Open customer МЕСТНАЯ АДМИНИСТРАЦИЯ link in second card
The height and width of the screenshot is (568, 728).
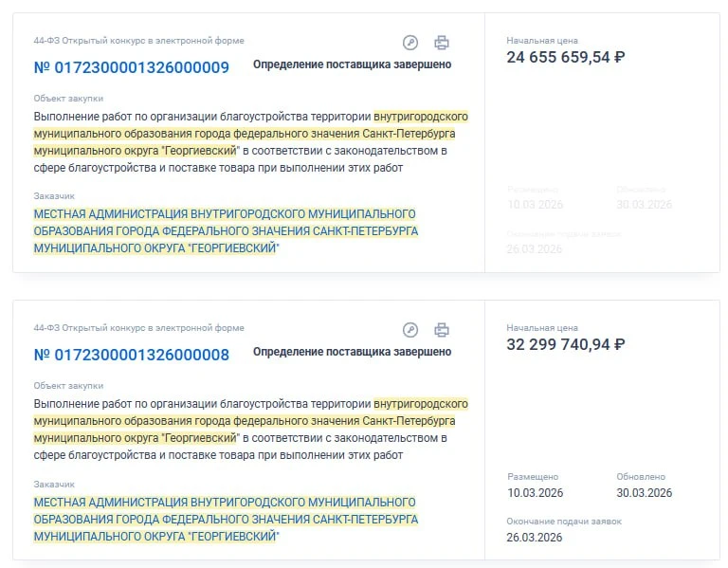pyautogui.click(x=226, y=520)
